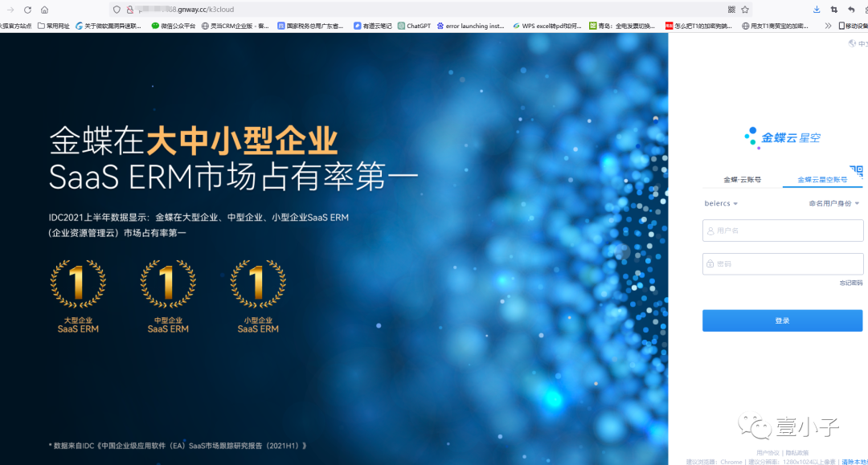The width and height of the screenshot is (868, 465).
Task: Focus the 密码 password field
Action: tap(783, 263)
